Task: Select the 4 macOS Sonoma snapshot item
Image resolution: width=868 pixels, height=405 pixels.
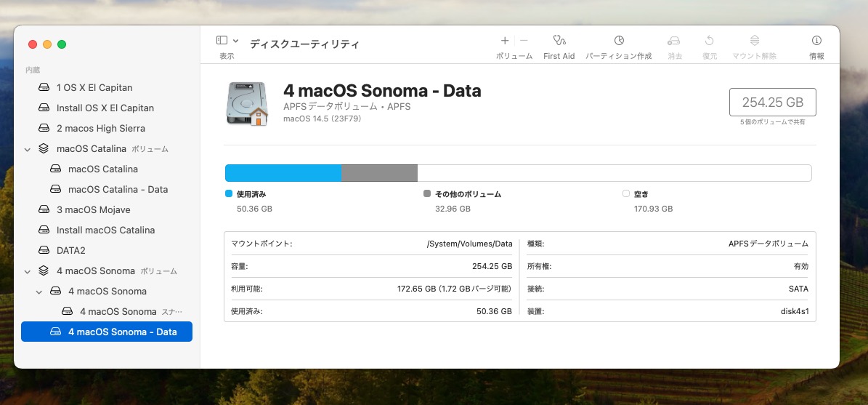Action: [118, 311]
